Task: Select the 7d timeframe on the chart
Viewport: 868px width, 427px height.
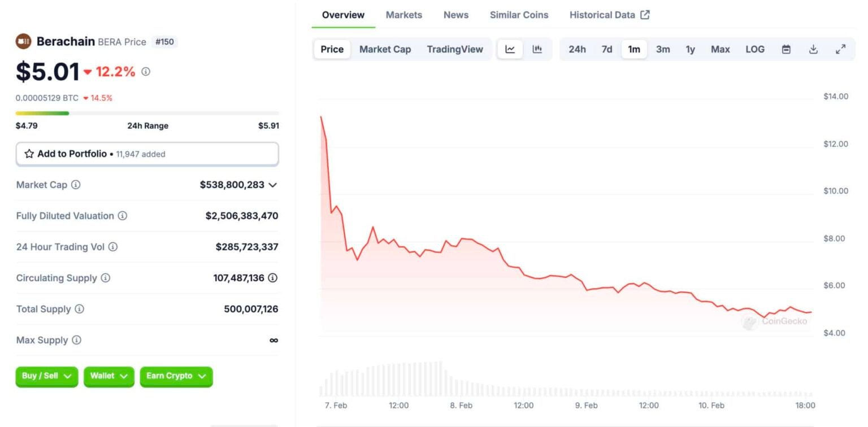Action: [x=606, y=49]
